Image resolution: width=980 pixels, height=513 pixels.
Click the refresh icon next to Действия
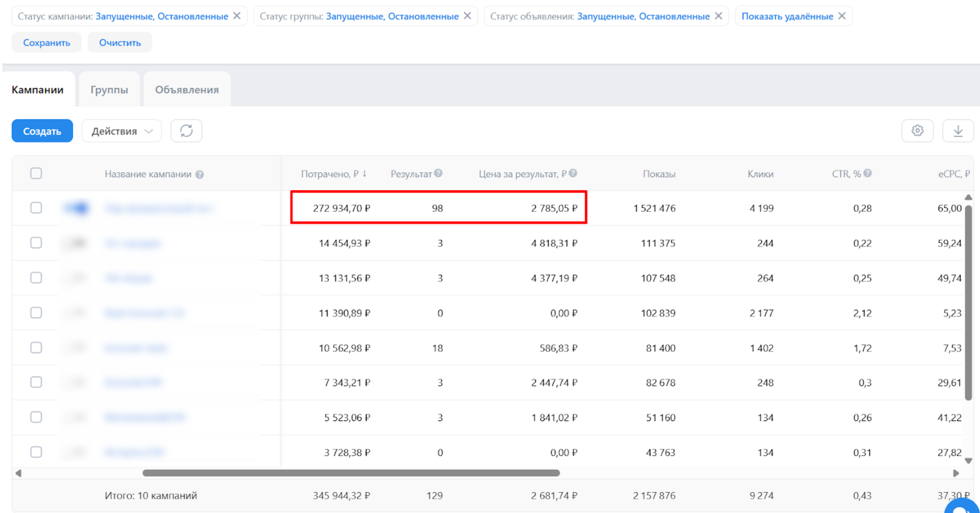point(186,131)
